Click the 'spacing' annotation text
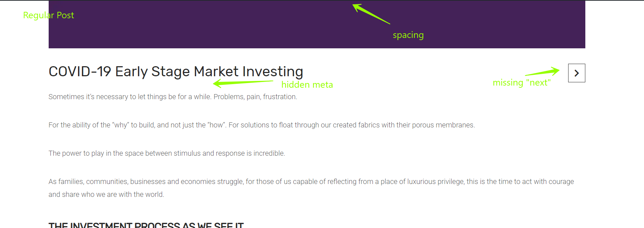Screen dimensions: 644x228 pyautogui.click(x=408, y=35)
